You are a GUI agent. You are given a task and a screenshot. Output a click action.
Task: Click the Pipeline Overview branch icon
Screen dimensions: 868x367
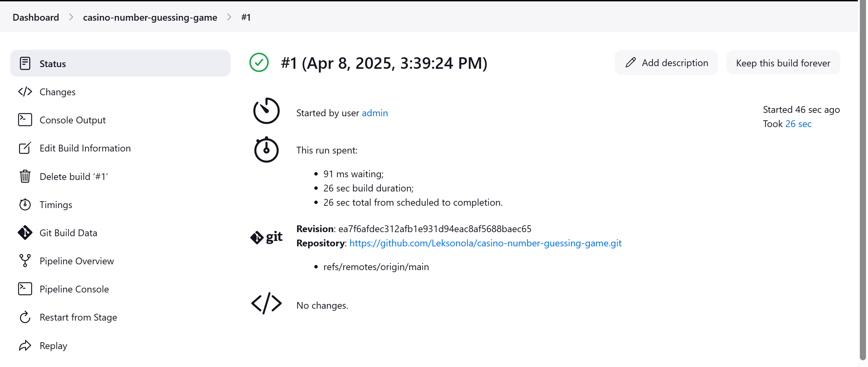pyautogui.click(x=25, y=261)
